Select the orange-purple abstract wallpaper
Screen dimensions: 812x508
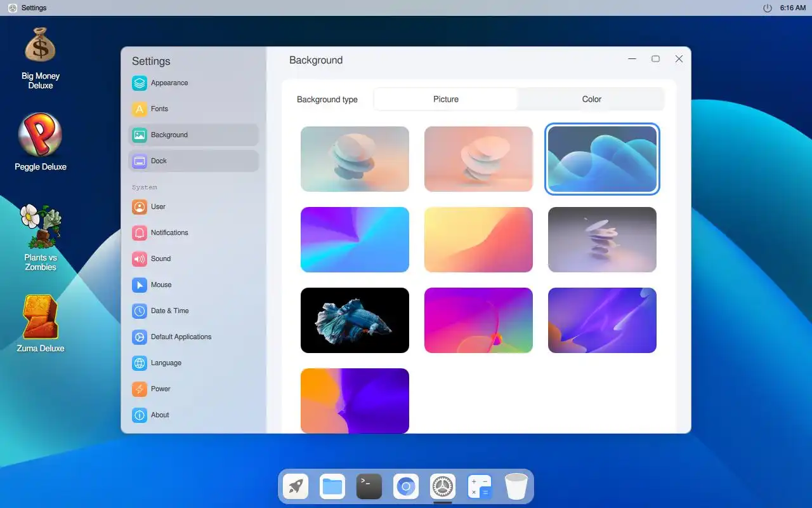click(355, 401)
